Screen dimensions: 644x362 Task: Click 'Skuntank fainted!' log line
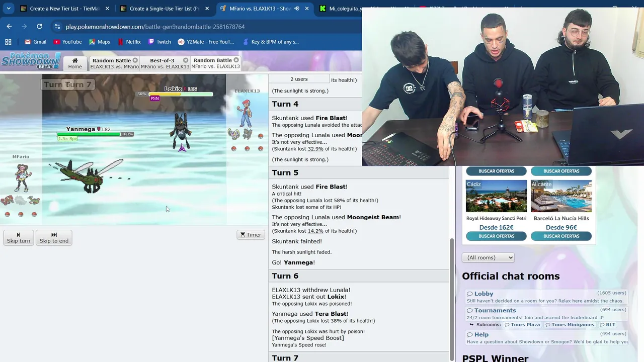(x=297, y=241)
